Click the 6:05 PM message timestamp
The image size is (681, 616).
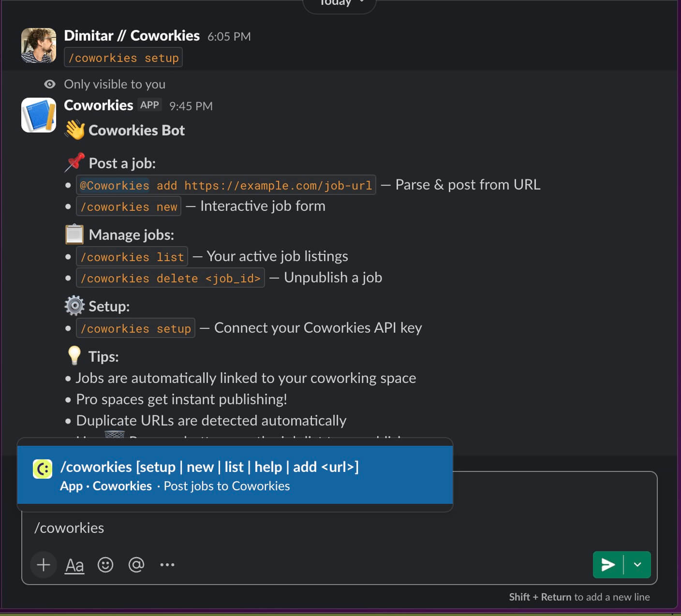coord(229,37)
